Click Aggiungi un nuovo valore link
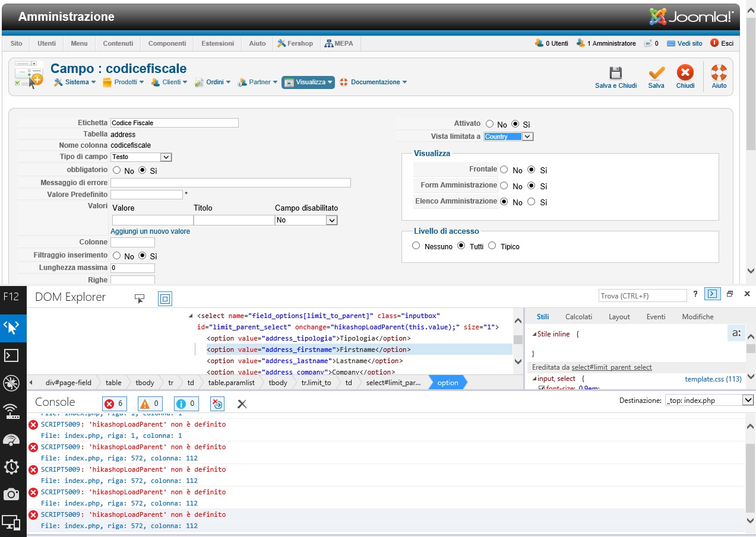756x537 pixels. [150, 231]
